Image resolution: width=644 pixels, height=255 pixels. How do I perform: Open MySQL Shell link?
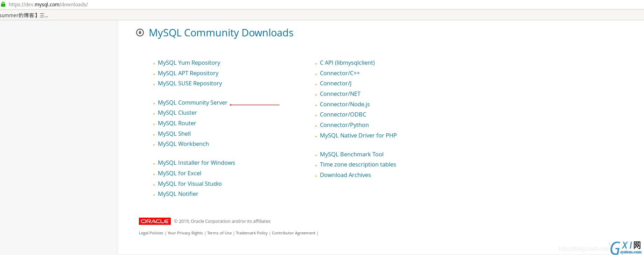(x=174, y=134)
